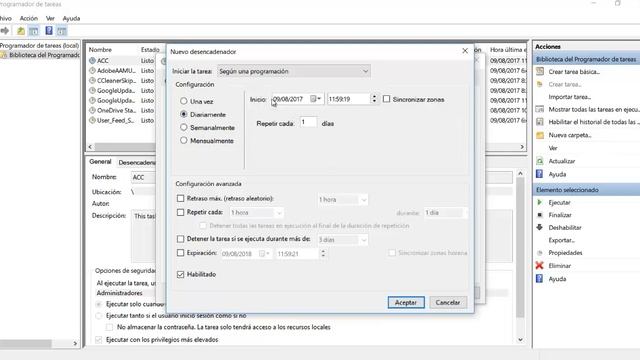Click the Nueva carpeta folder icon
This screenshot has height=360, width=640.
[x=540, y=135]
